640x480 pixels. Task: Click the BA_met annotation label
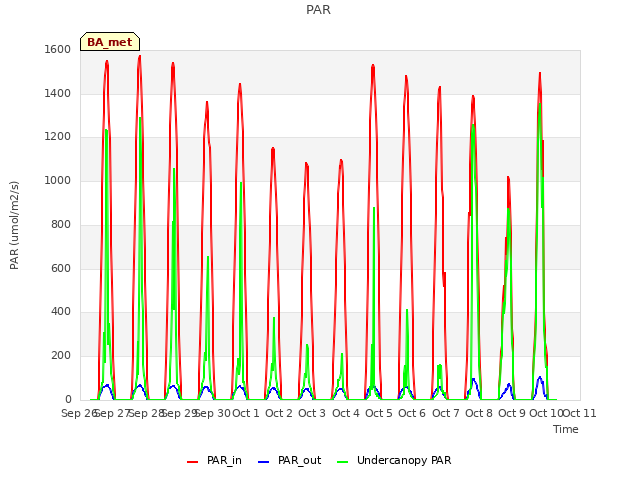click(x=110, y=42)
